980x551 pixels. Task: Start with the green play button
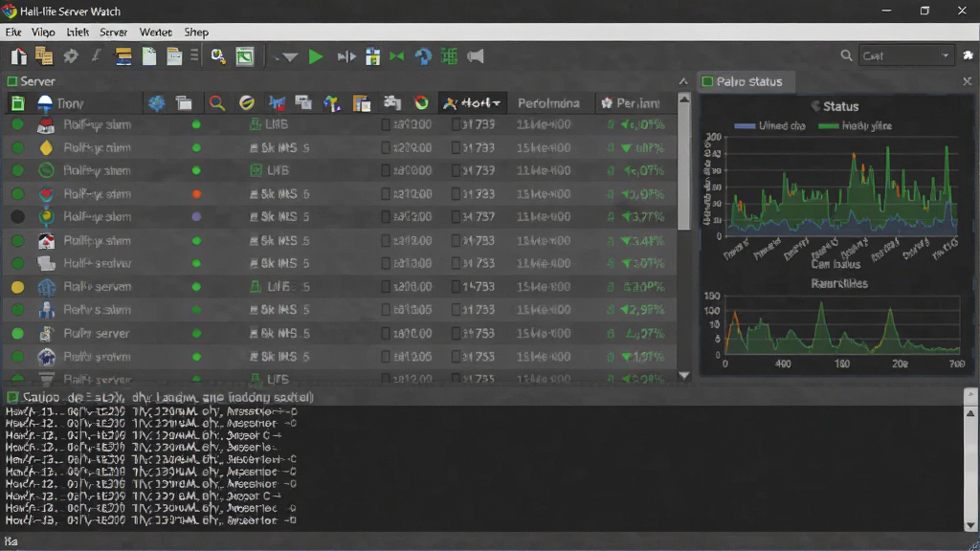[x=316, y=56]
